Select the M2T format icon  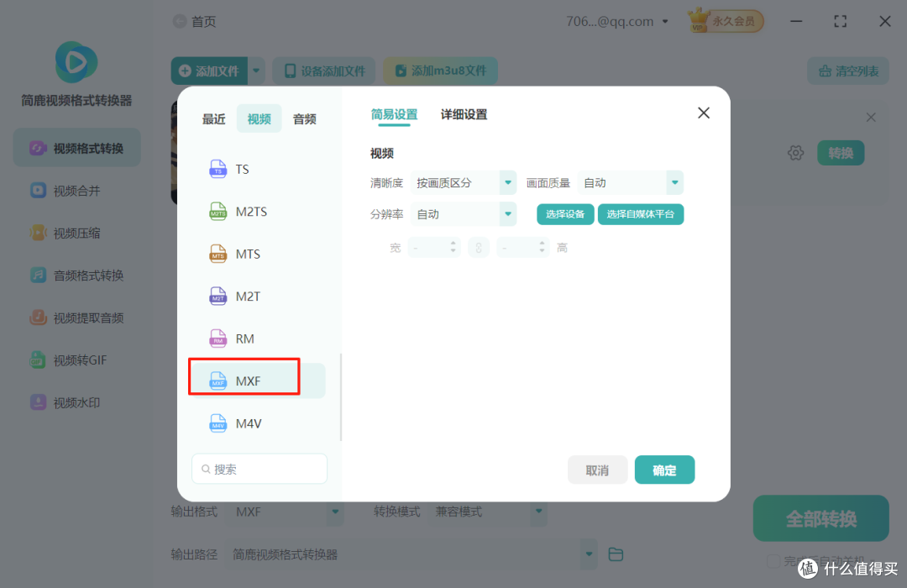[218, 297]
